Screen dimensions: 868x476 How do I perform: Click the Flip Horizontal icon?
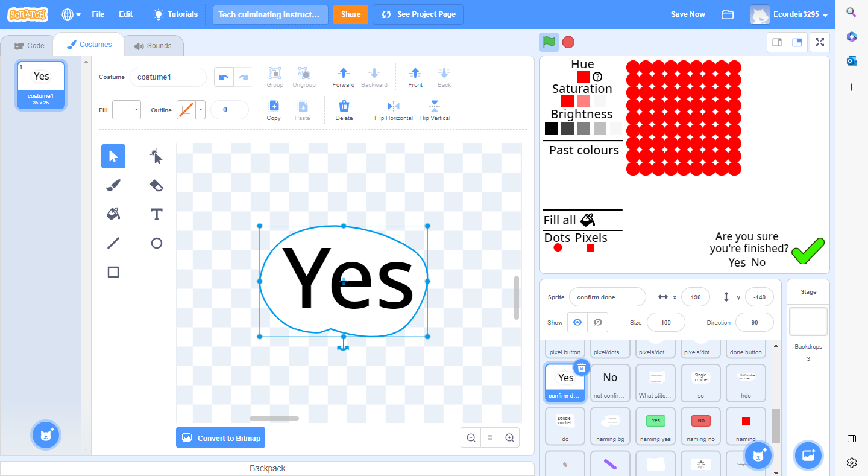click(393, 110)
